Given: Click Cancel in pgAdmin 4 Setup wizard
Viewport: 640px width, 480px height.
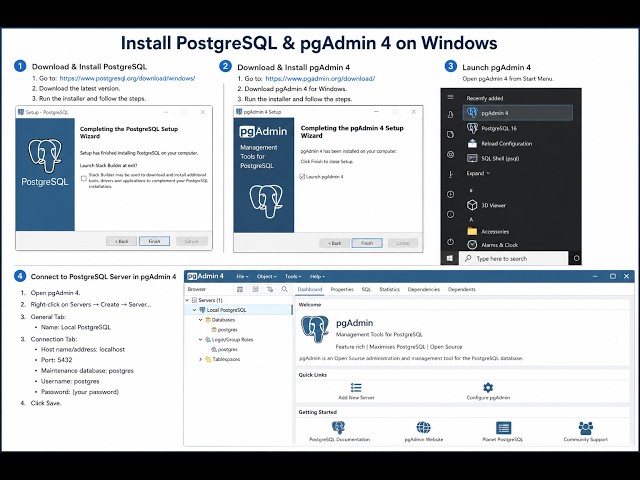Looking at the screenshot, I should 402,243.
